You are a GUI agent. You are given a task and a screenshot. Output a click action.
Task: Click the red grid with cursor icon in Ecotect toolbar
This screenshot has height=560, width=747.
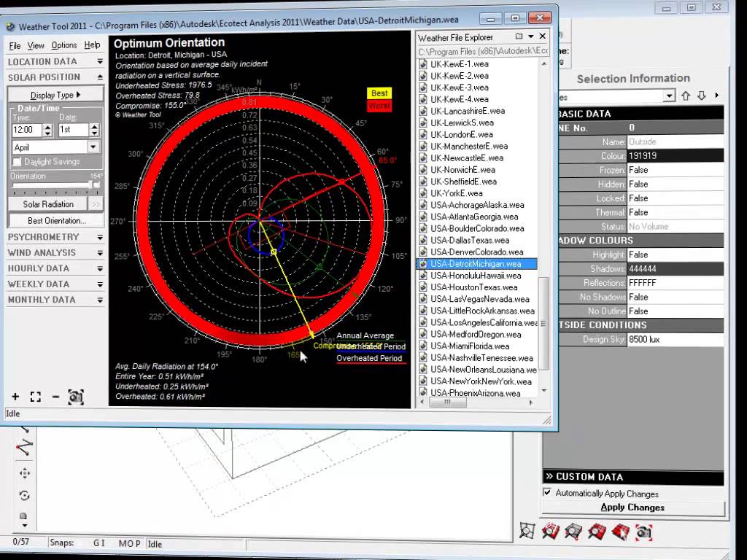pos(620,532)
